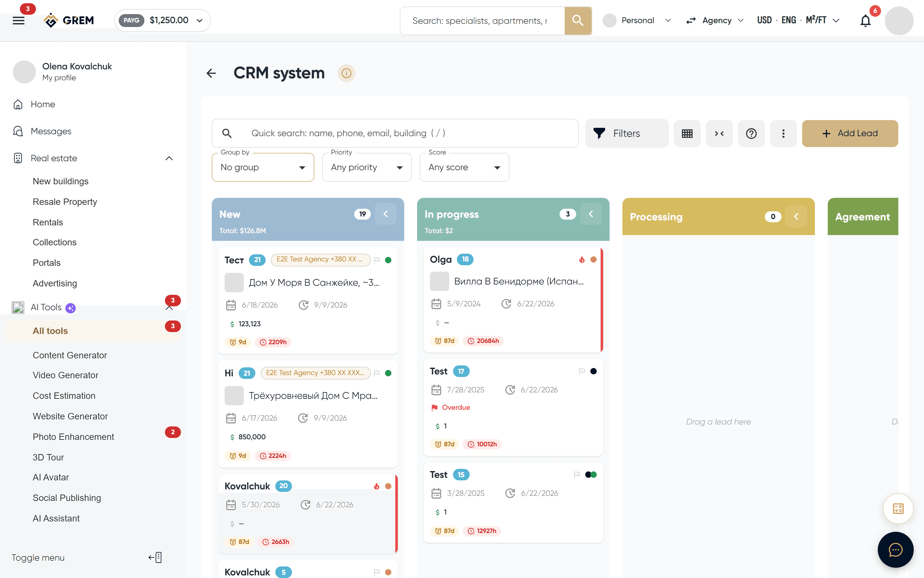Open AI Avatar tool
This screenshot has width=924, height=578.
coord(51,477)
